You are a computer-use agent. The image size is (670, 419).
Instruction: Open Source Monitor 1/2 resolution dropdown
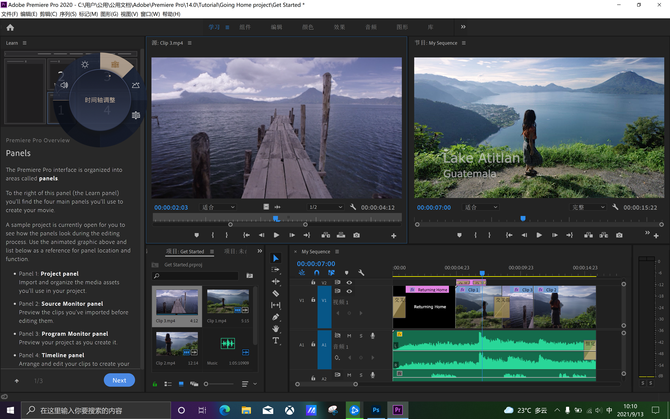click(x=326, y=207)
